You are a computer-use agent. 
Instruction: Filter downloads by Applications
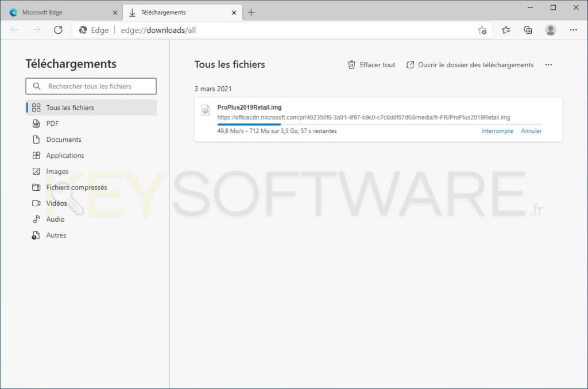click(91, 155)
